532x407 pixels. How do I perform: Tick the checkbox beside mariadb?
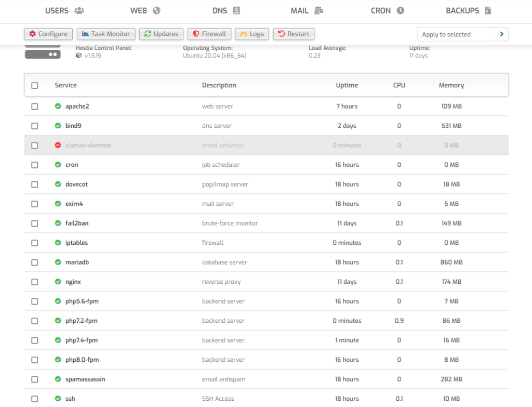pyautogui.click(x=35, y=262)
